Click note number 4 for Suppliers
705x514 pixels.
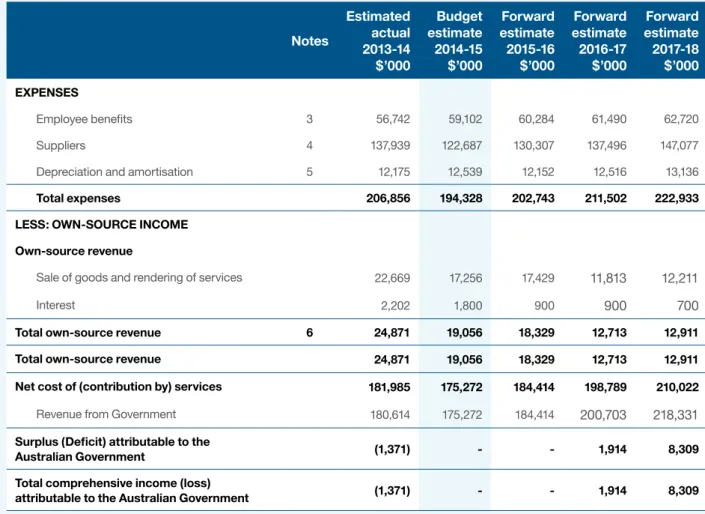coord(309,146)
